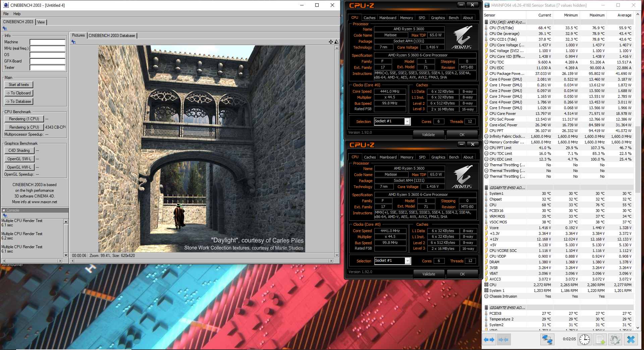
Task: Click lightning icon beside CPU Core Voltage
Action: pyautogui.click(x=486, y=45)
